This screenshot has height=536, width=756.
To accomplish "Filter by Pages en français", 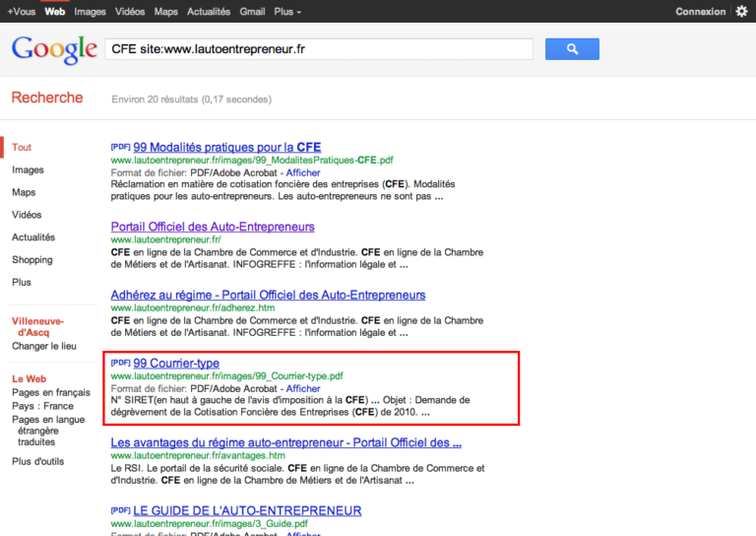I will (51, 392).
